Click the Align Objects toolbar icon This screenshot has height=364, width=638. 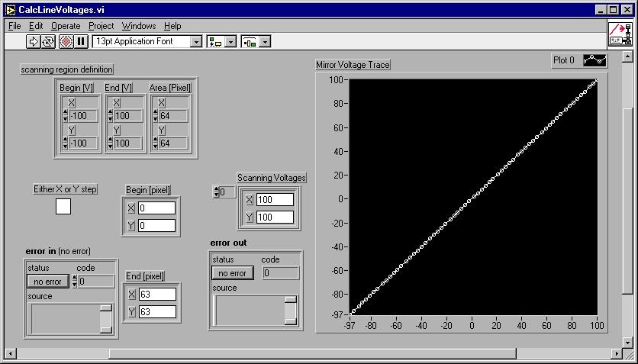[x=217, y=41]
